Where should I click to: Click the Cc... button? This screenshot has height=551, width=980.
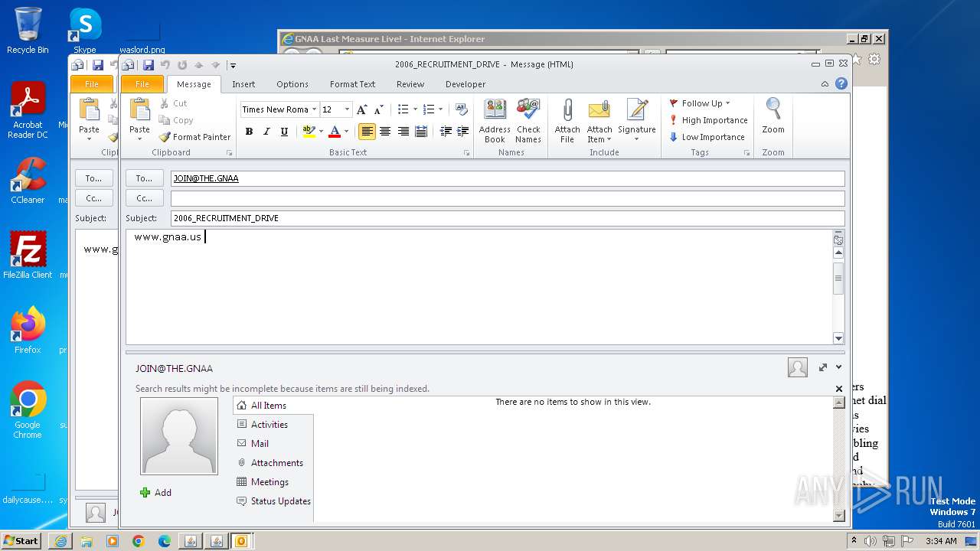[144, 198]
